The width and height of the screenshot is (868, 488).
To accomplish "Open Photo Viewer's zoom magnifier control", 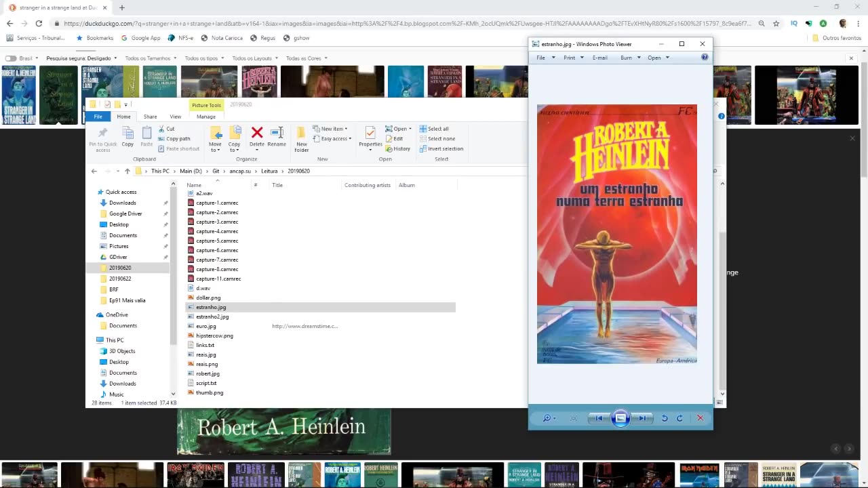I will coord(549,418).
